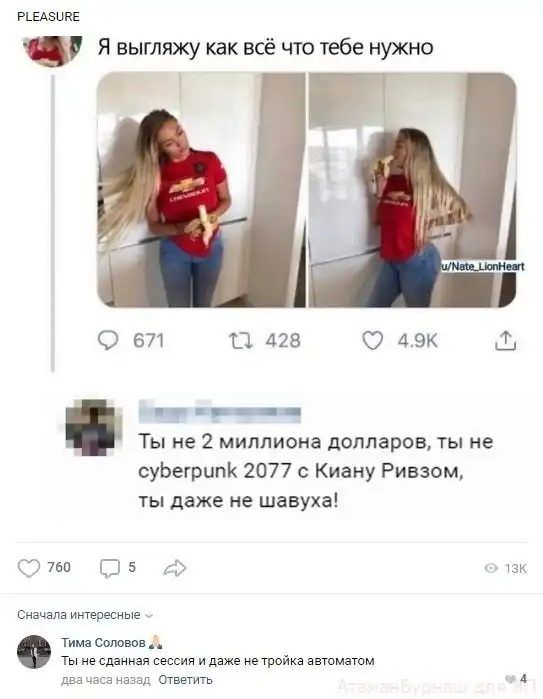
Task: Click the tweet reply bubble icon
Action: pos(108,341)
